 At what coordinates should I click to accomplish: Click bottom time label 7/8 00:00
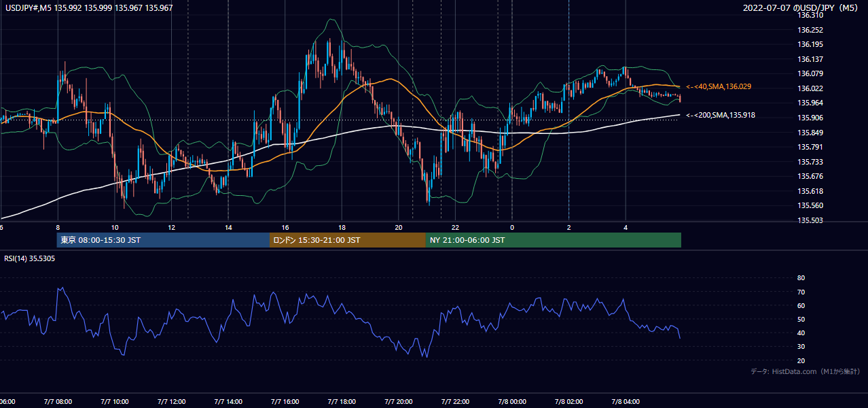pos(512,401)
